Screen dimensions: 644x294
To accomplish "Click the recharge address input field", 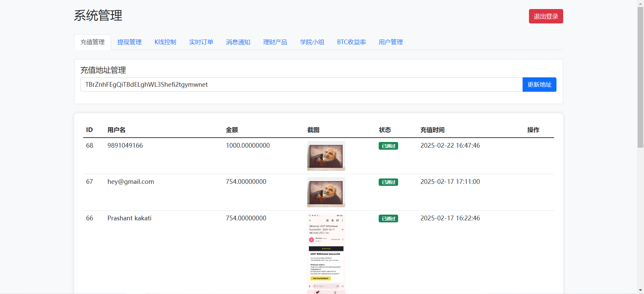I will tap(301, 85).
